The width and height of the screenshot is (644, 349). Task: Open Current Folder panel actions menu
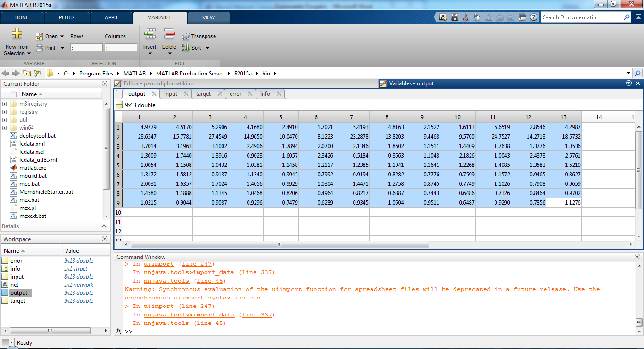click(105, 83)
